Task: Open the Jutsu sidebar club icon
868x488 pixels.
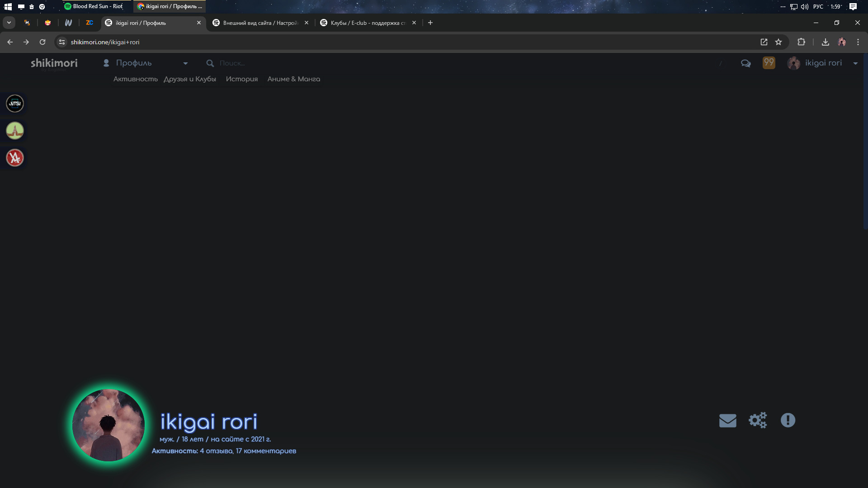Action: 15,103
